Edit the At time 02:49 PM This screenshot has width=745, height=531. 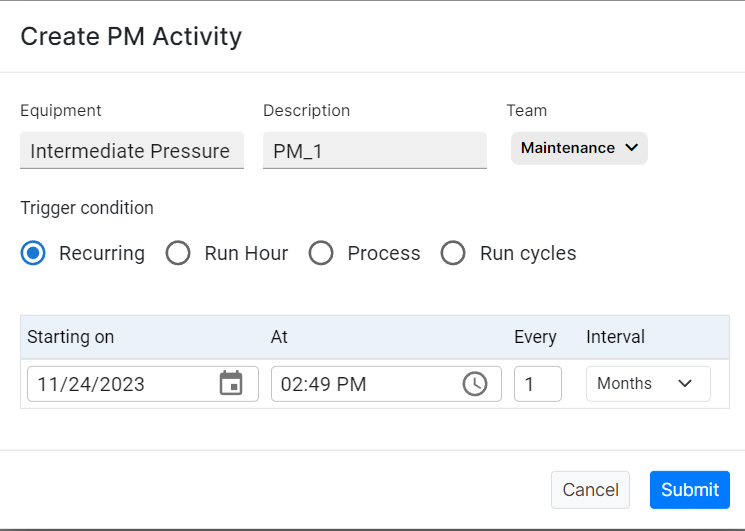[x=386, y=384]
